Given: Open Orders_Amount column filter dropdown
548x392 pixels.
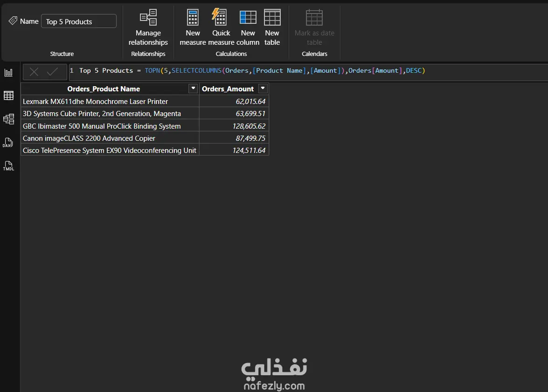Looking at the screenshot, I should (x=263, y=89).
